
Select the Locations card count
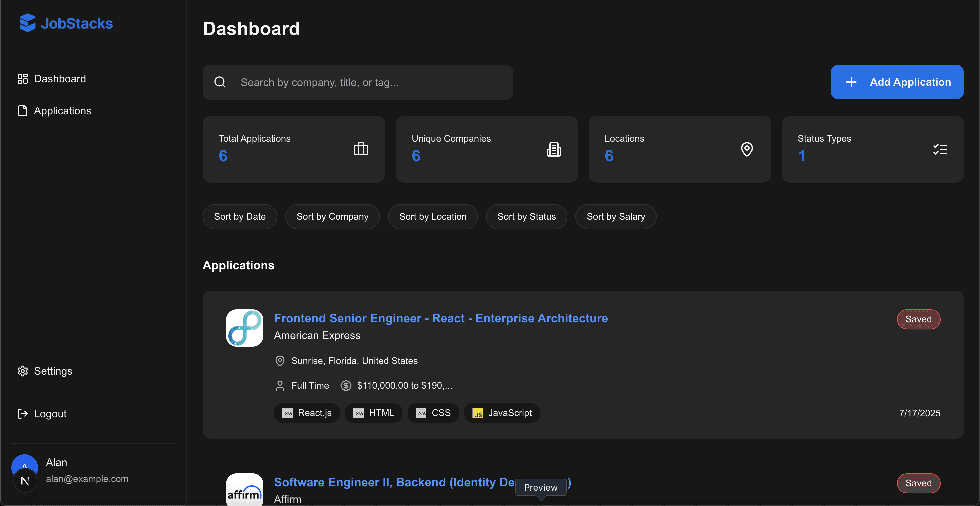[609, 156]
